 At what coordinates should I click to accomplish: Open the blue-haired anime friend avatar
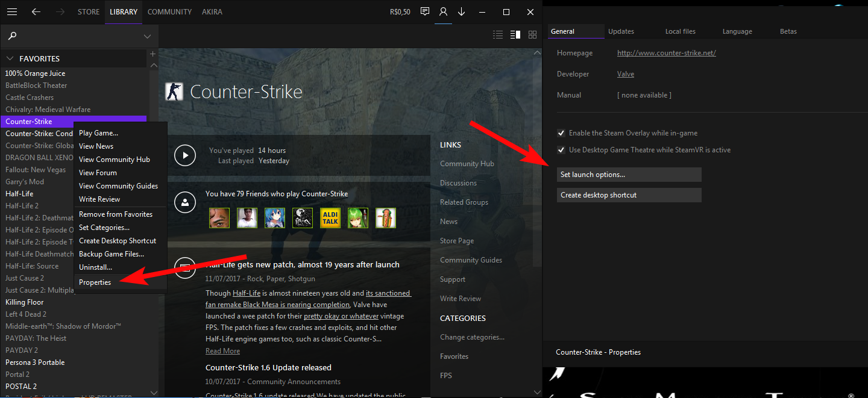[275, 217]
